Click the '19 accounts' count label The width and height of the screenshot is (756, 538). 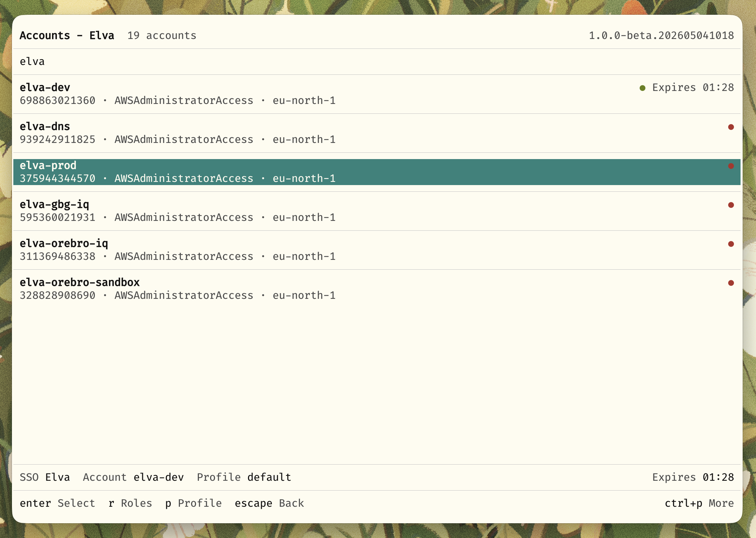[162, 35]
